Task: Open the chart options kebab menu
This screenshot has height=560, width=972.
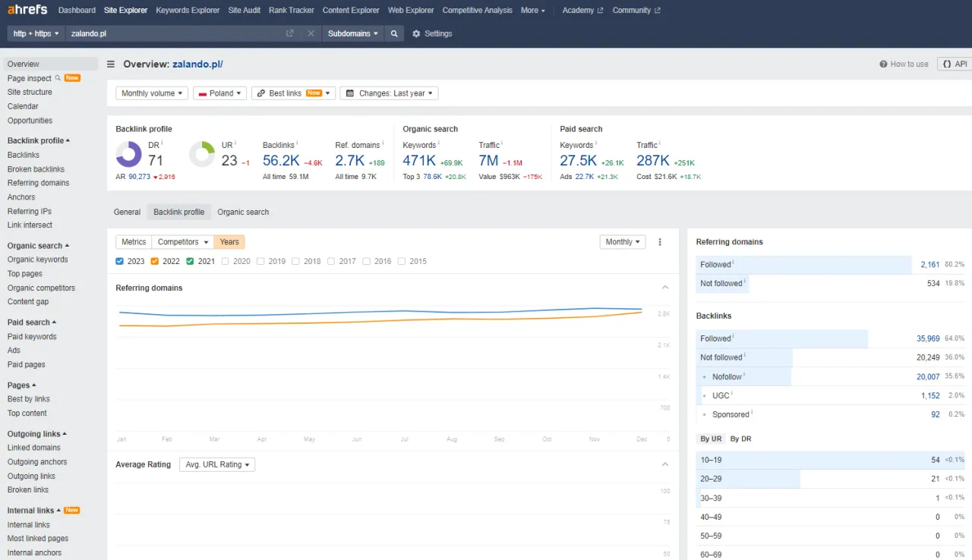Action: pyautogui.click(x=660, y=241)
